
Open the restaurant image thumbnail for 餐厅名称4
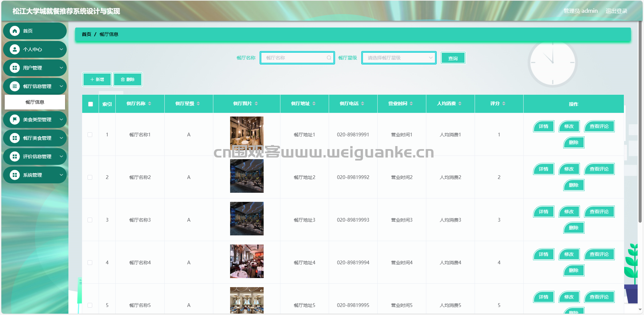[247, 261]
